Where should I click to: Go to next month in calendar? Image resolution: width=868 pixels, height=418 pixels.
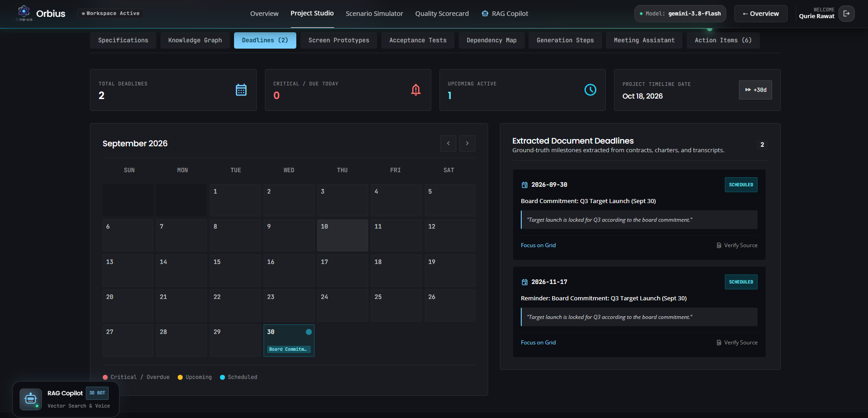[x=467, y=144]
